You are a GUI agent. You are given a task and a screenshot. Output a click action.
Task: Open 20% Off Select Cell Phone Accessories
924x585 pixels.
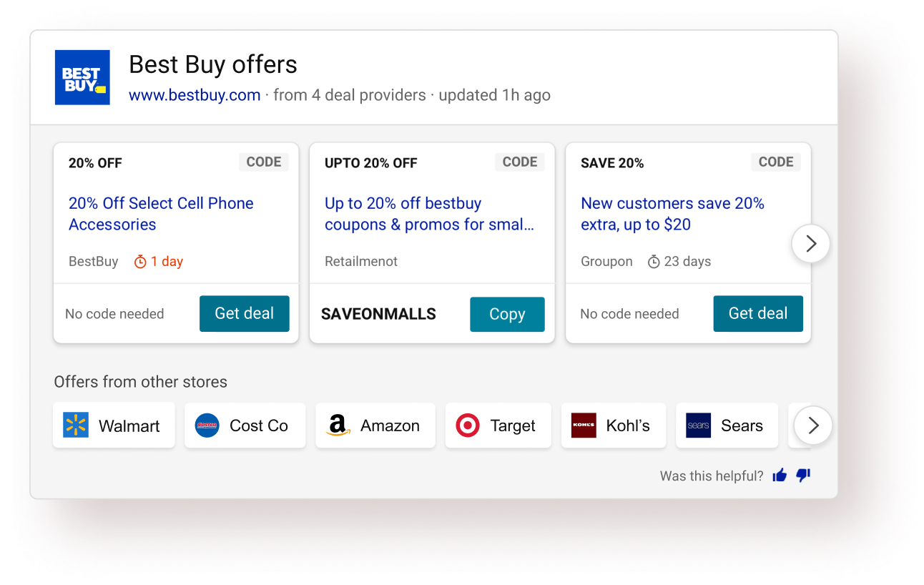161,214
